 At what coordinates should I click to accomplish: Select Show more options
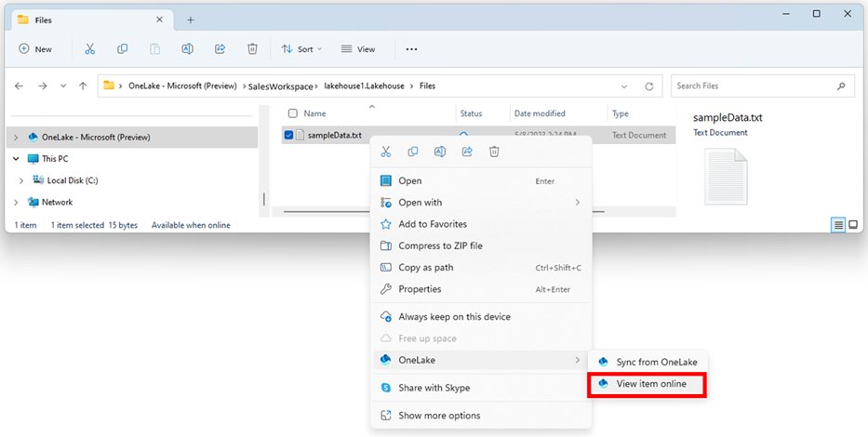[x=480, y=416]
